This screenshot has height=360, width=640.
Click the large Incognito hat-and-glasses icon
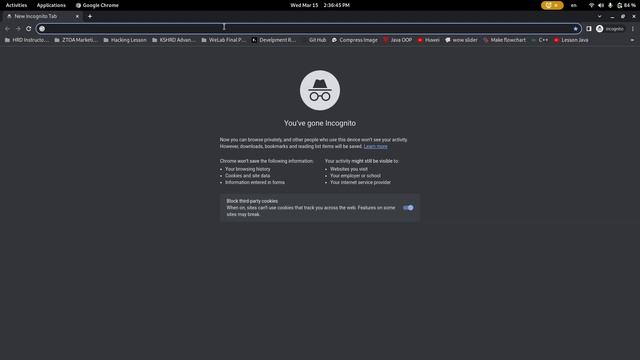320,91
